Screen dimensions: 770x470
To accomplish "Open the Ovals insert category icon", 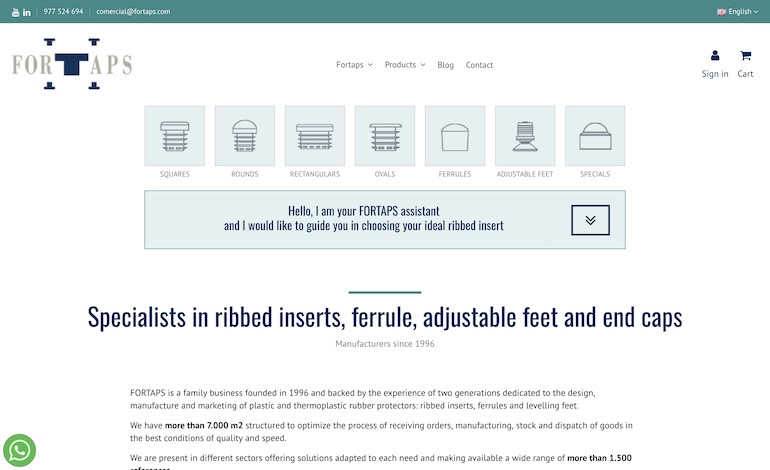I will pyautogui.click(x=385, y=136).
